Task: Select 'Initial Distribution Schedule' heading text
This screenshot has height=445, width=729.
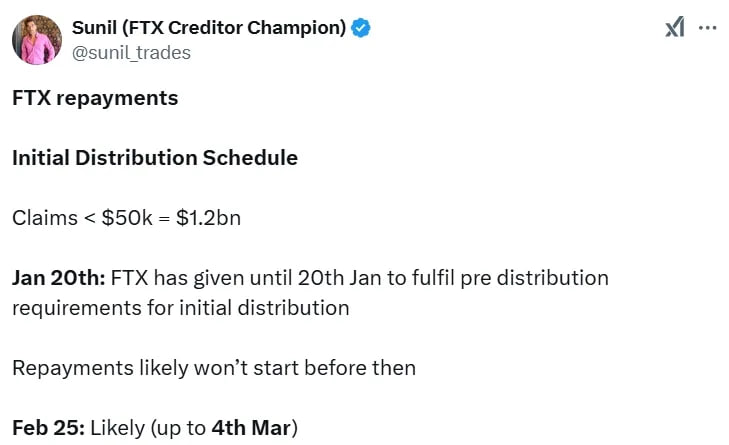Action: coord(155,158)
